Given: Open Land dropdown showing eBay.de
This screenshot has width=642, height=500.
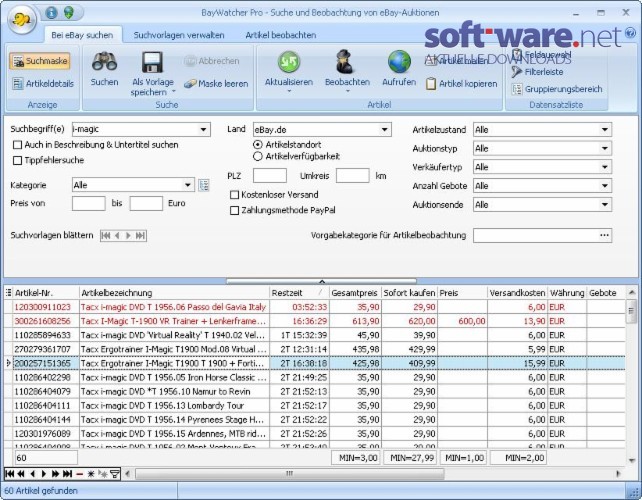Looking at the screenshot, I should [x=384, y=130].
